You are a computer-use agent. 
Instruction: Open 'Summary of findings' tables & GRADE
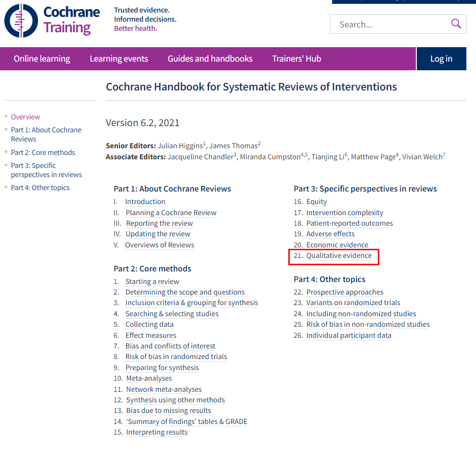[187, 422]
